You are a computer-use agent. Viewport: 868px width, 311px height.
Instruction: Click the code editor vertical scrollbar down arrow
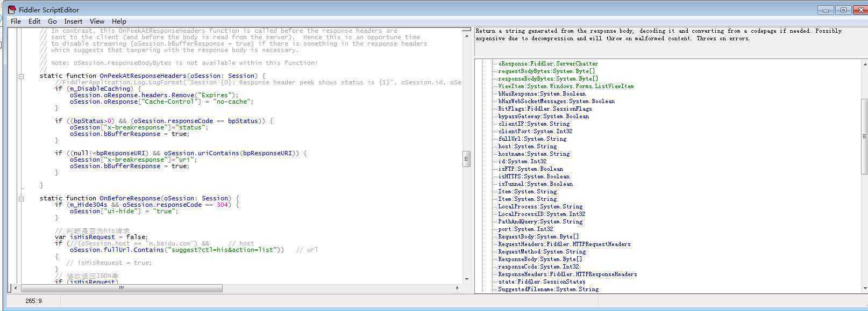tap(466, 279)
